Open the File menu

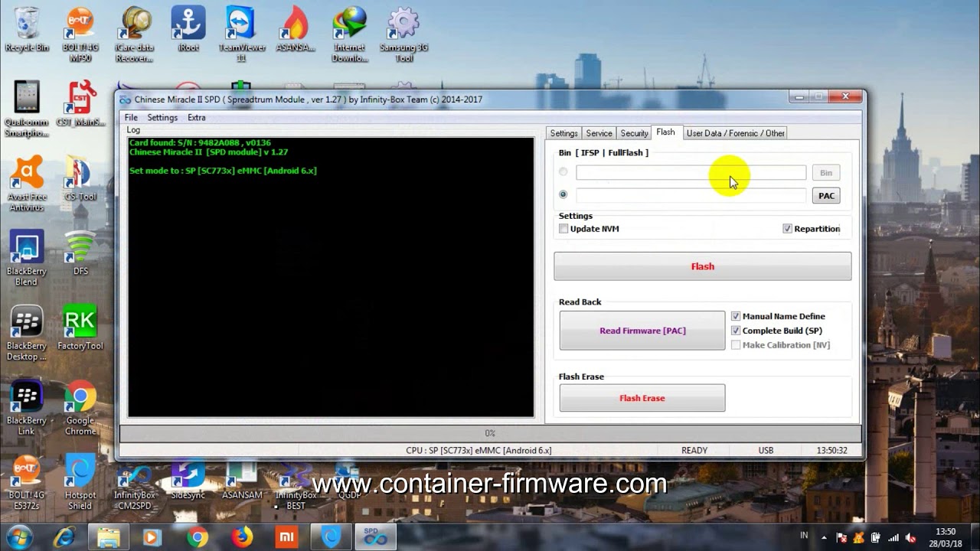coord(131,118)
